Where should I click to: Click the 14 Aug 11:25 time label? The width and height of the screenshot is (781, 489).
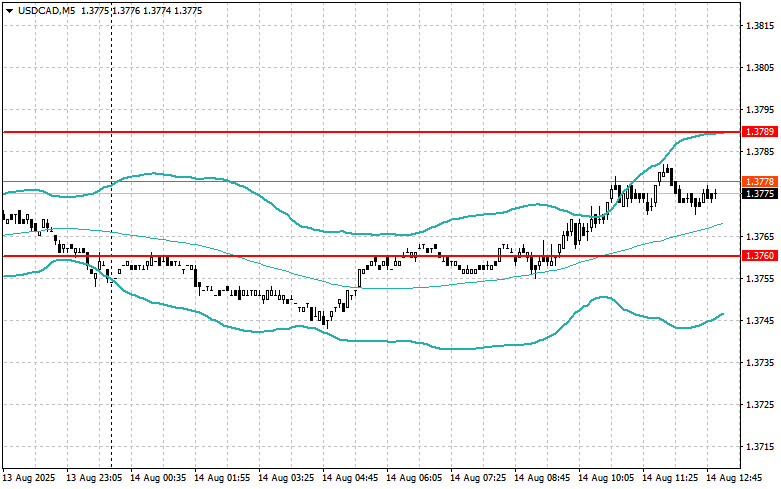[670, 478]
